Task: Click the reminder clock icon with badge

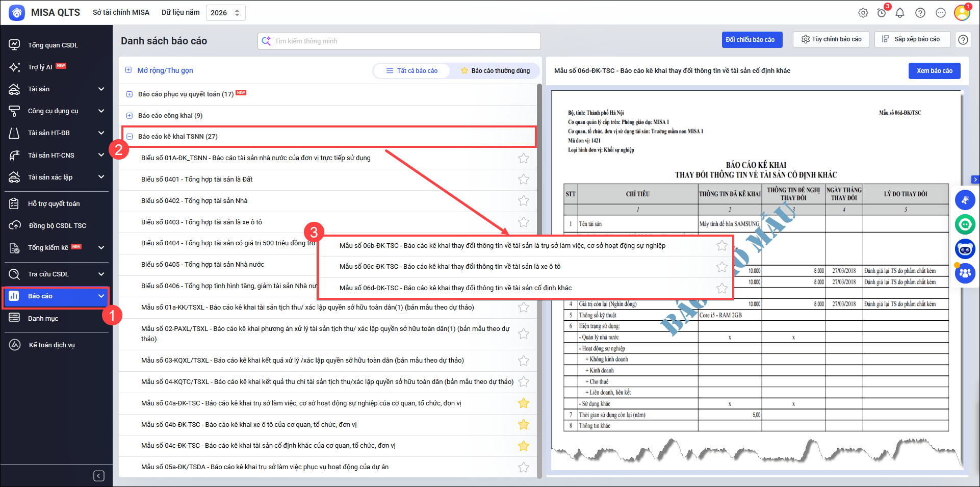Action: (x=882, y=13)
